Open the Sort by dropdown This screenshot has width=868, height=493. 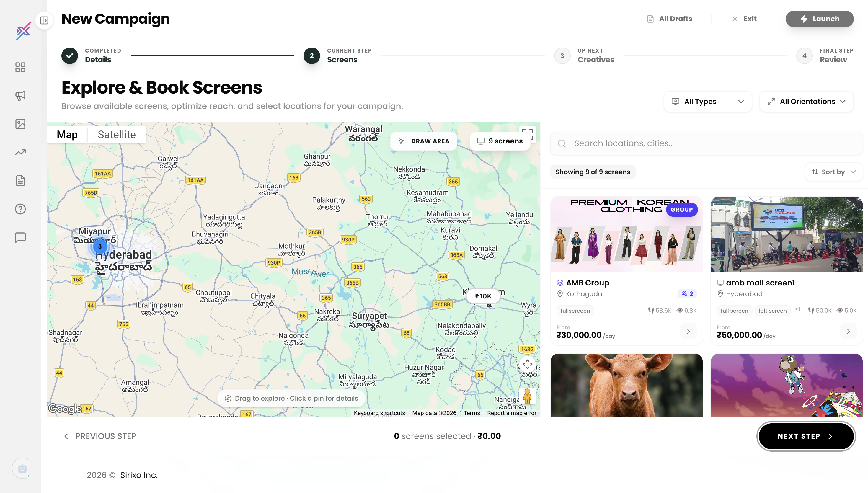pyautogui.click(x=833, y=172)
